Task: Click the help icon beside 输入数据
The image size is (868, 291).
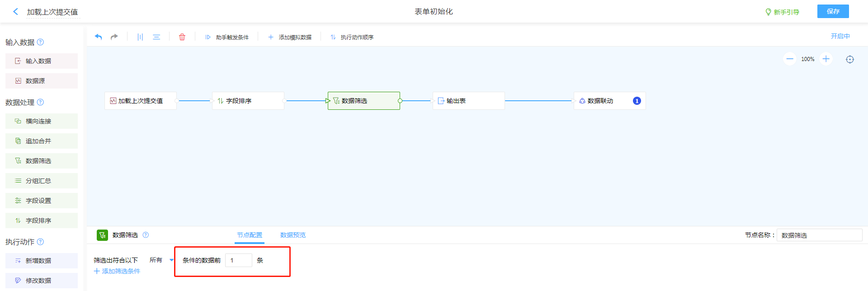Action: click(x=40, y=42)
